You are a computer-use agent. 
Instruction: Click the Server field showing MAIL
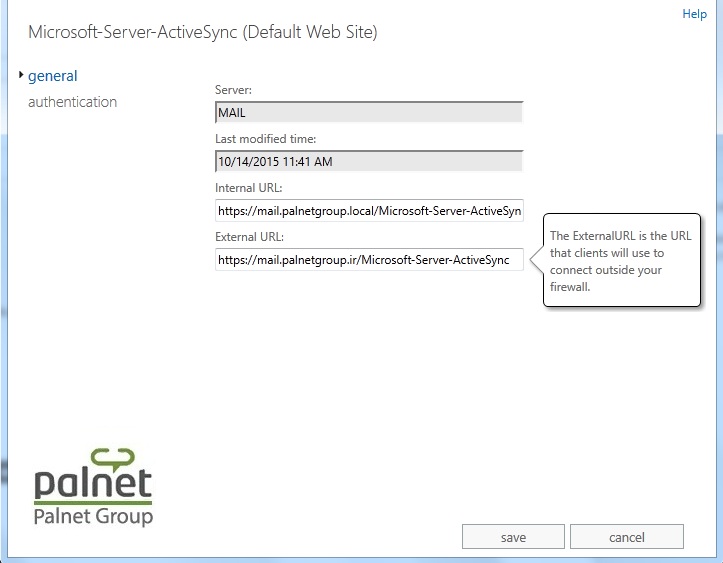[369, 113]
